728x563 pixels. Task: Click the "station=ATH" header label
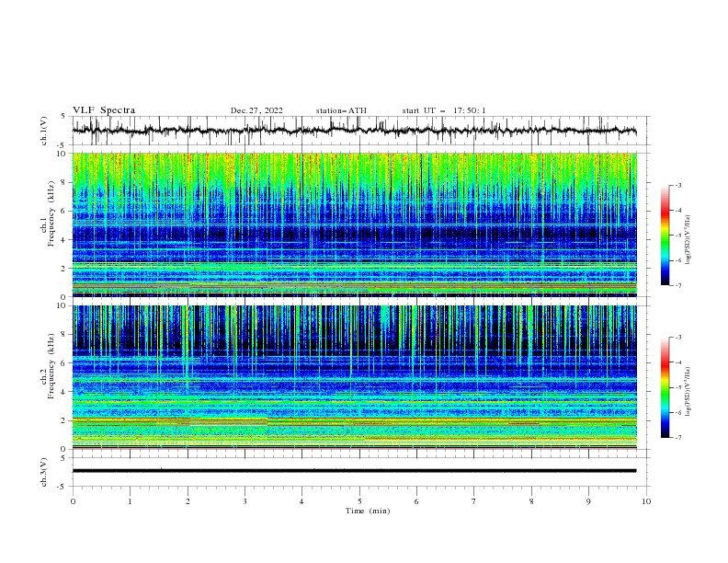point(341,110)
